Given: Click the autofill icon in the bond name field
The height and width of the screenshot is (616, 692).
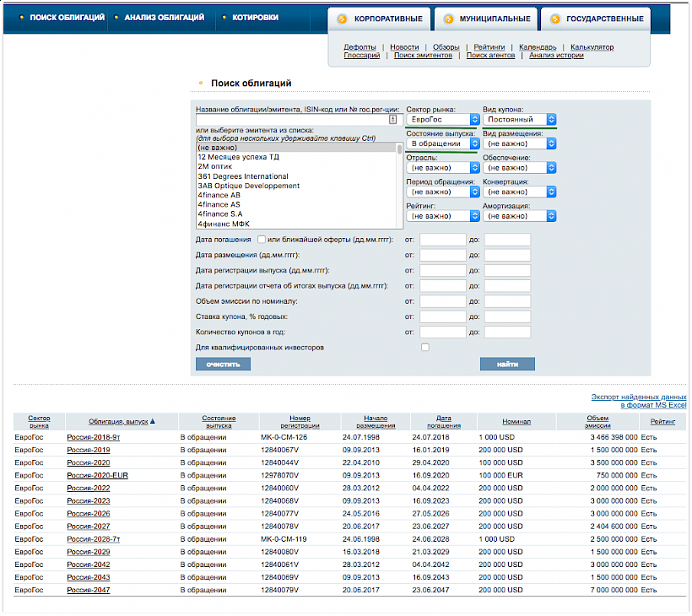Looking at the screenshot, I should click(392, 120).
